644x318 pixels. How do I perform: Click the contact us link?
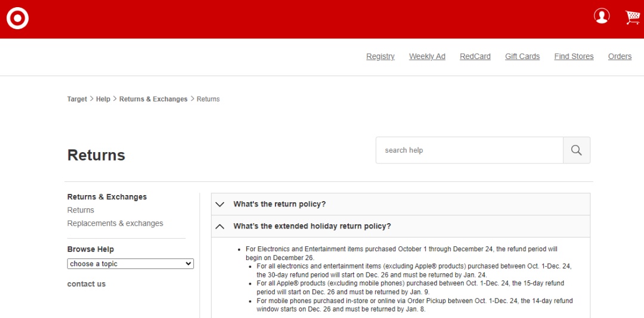point(86,284)
